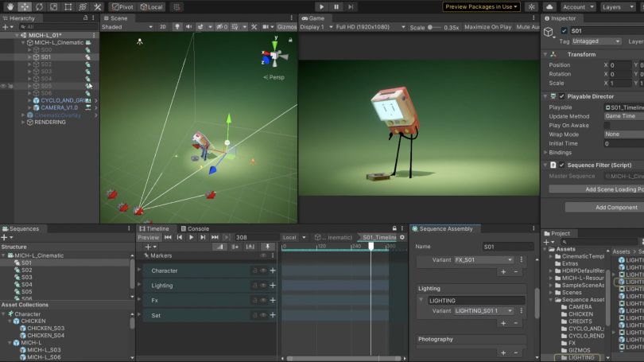The height and width of the screenshot is (362, 644).
Task: Open cloud services icon
Action: (x=549, y=6)
